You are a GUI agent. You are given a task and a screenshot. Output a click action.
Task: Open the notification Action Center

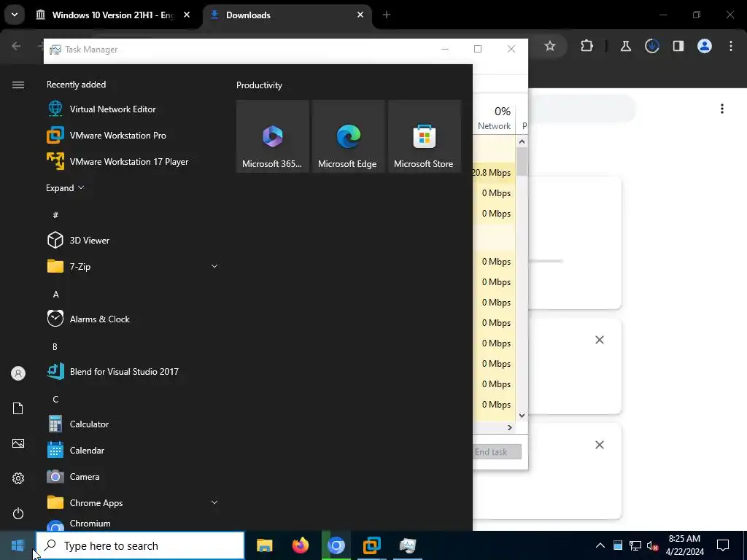723,545
